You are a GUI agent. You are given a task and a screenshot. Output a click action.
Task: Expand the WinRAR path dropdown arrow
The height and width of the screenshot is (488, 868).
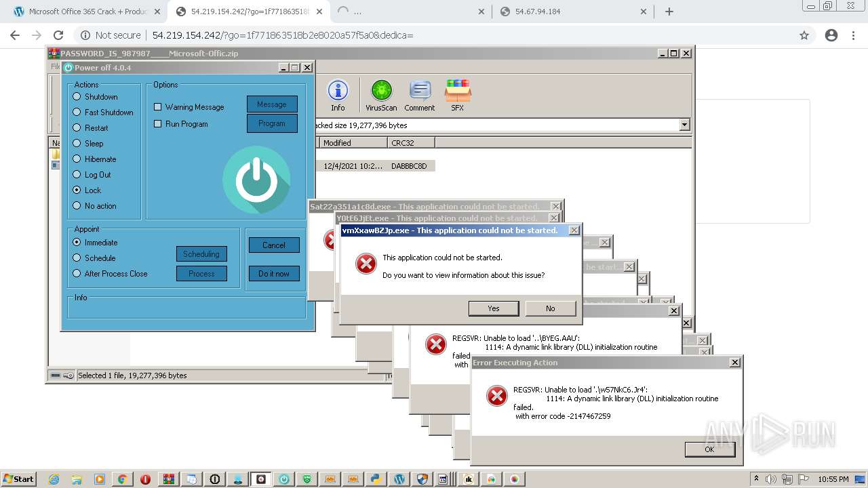point(684,125)
